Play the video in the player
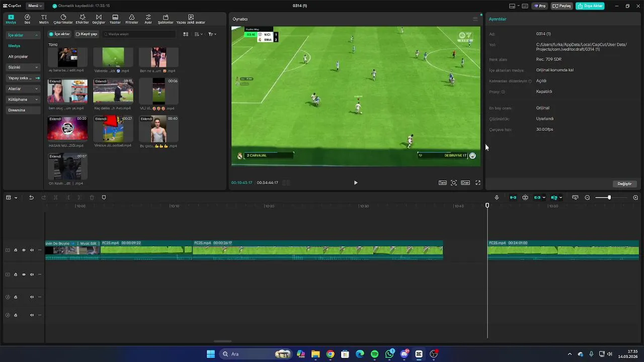644x362 pixels. [x=355, y=183]
